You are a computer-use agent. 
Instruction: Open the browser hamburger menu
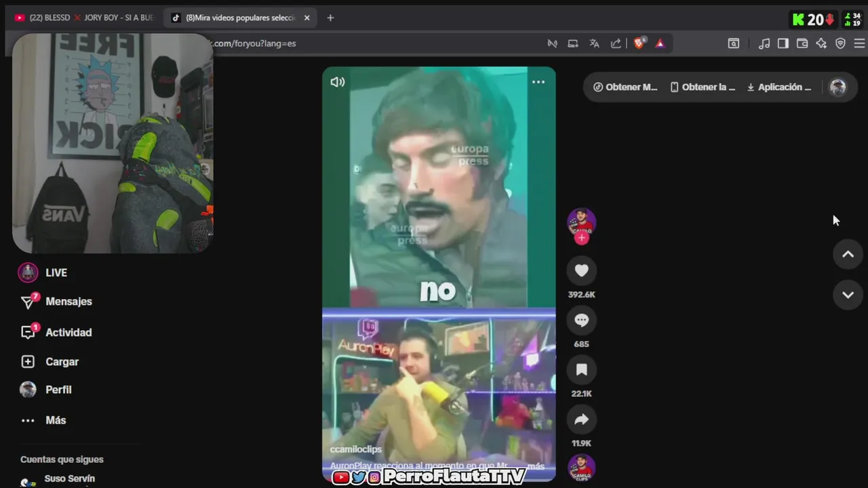859,43
